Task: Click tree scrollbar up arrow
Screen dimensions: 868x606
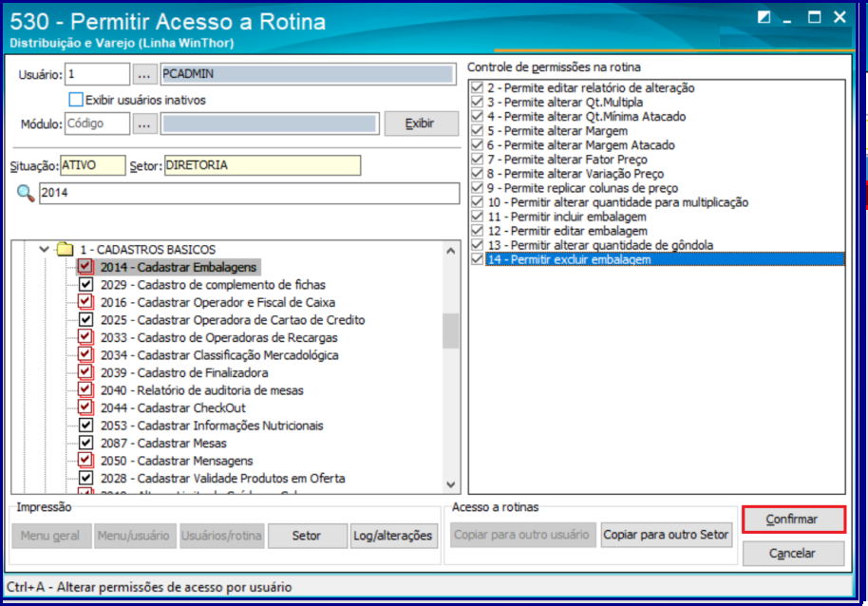Action: (451, 251)
